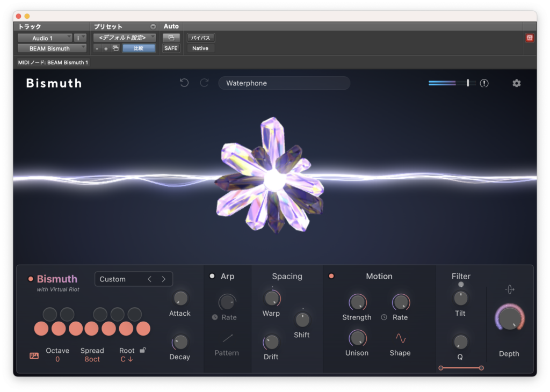
Task: Click the バイパス bypass button
Action: [x=201, y=38]
